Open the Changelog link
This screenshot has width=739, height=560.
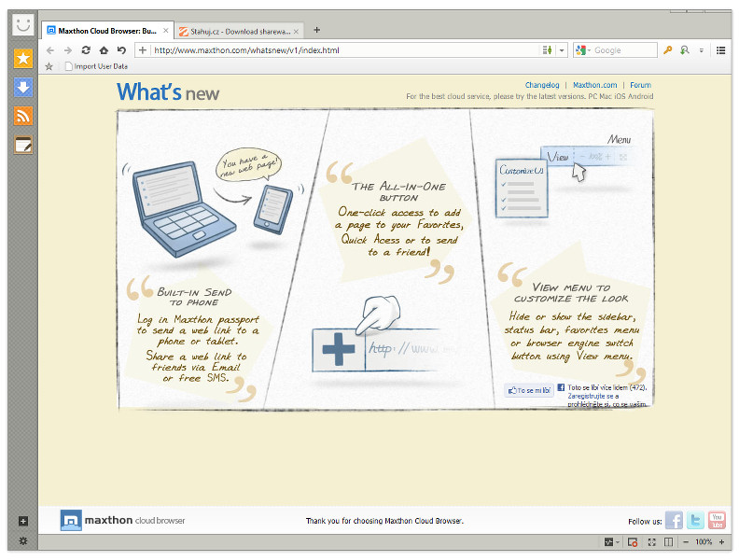tap(542, 85)
